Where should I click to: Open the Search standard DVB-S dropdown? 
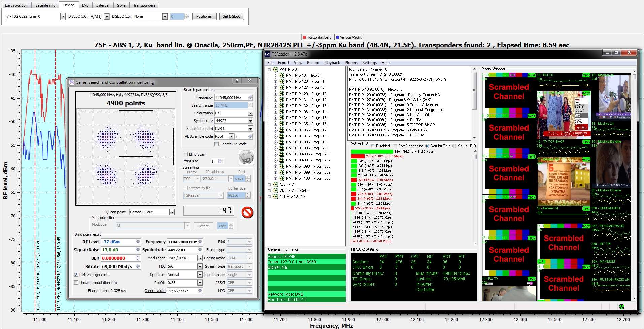[x=250, y=129]
